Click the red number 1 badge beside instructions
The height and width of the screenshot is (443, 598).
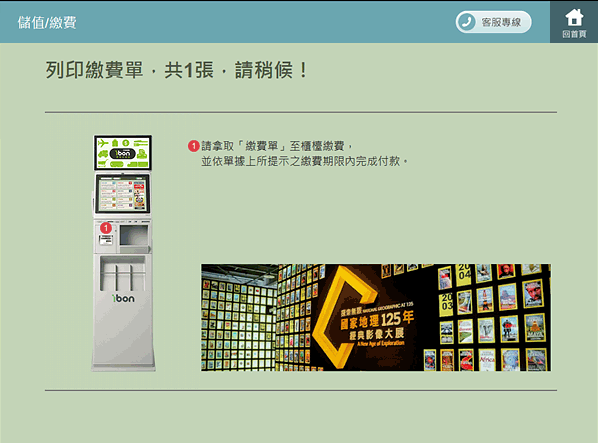point(194,146)
